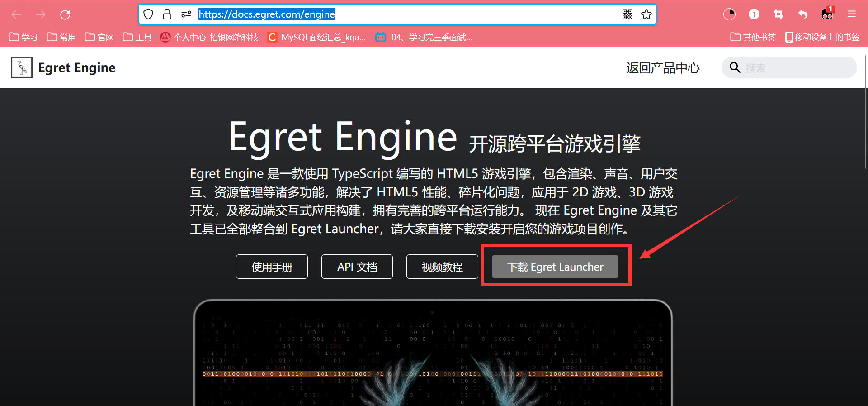Open the 移动设备上的书签 folder
The image size is (868, 406).
822,37
